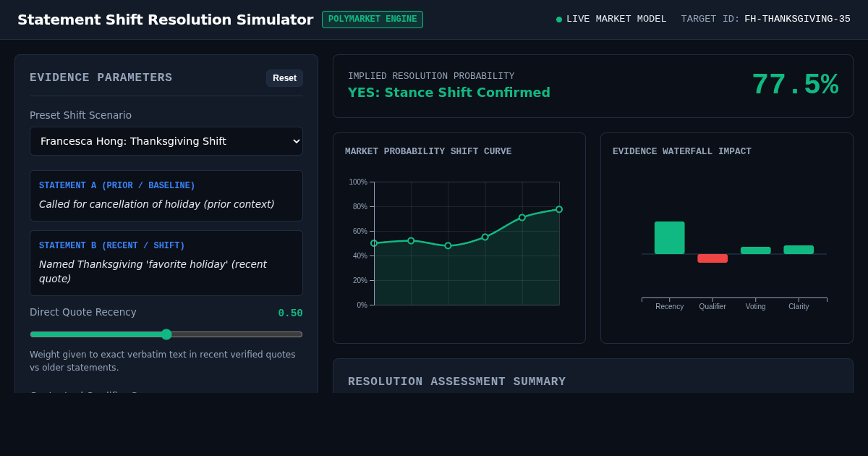The height and width of the screenshot is (456, 868).
Task: Click the FH-THANKSGIVING-35 target ID
Action: point(797,20)
